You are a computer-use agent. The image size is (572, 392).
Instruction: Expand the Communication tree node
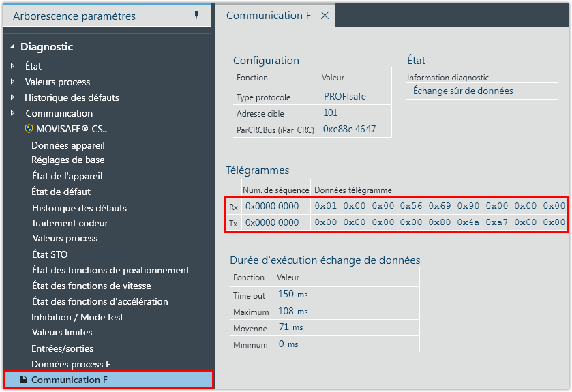coord(12,113)
